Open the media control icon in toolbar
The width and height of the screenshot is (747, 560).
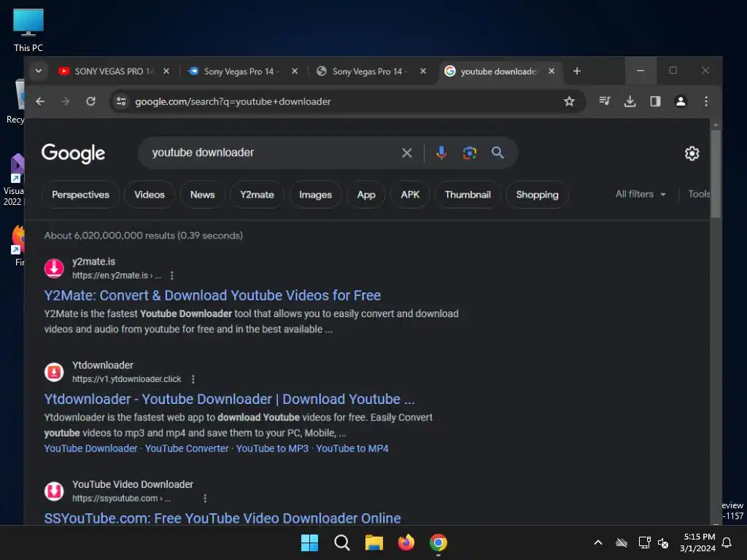pyautogui.click(x=605, y=101)
